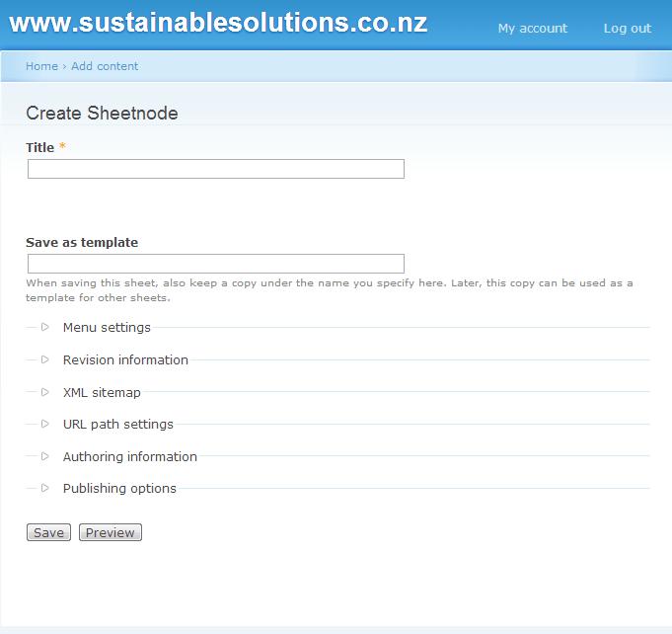Click the template help description text
672x634 pixels.
point(330,290)
